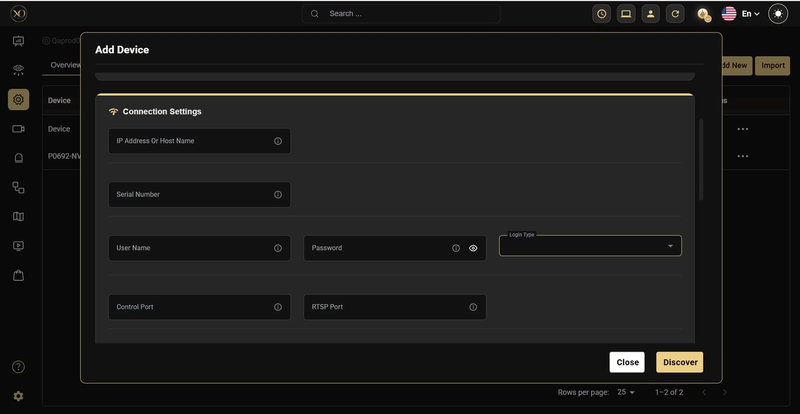Image resolution: width=800 pixels, height=414 pixels.
Task: Click the clock history icon in top bar
Action: [602, 14]
